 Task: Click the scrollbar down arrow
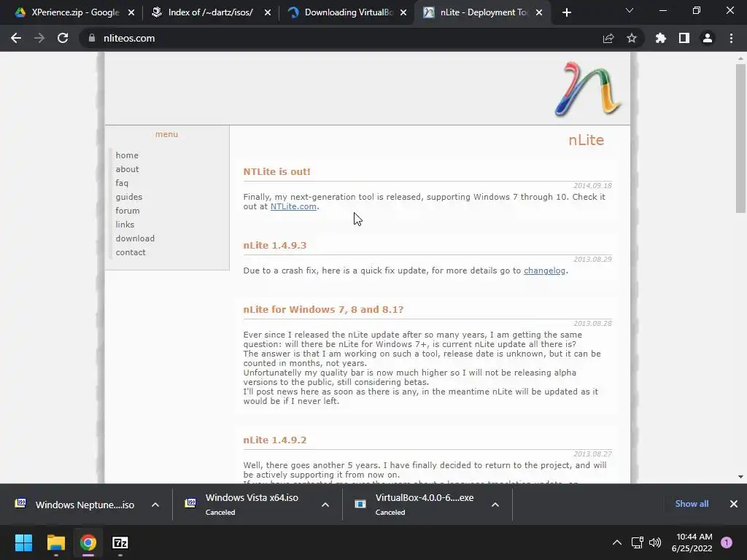click(740, 477)
